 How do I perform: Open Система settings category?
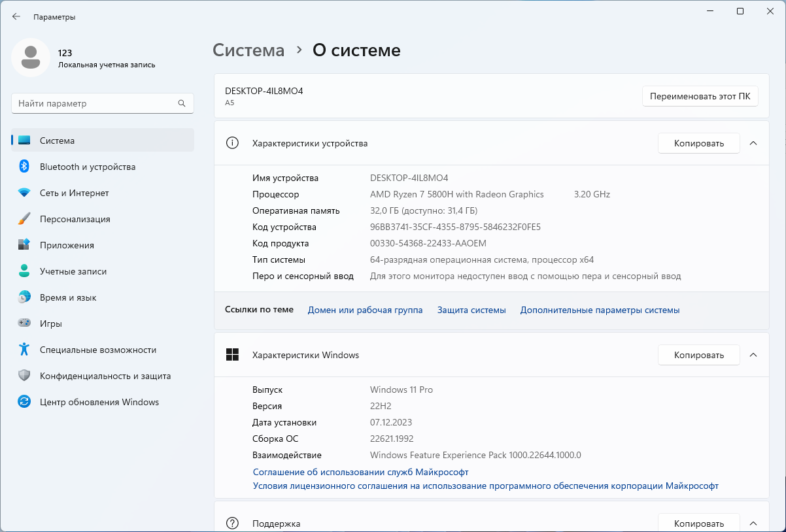click(x=103, y=141)
